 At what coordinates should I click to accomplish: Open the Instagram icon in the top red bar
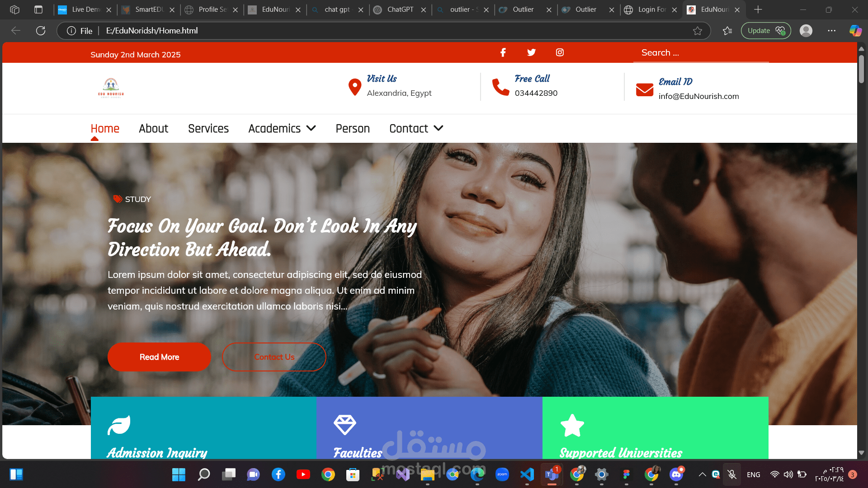560,52
